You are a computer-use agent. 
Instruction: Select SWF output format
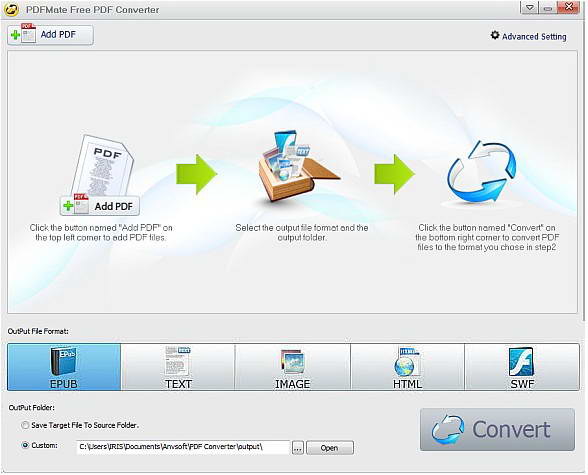click(522, 367)
